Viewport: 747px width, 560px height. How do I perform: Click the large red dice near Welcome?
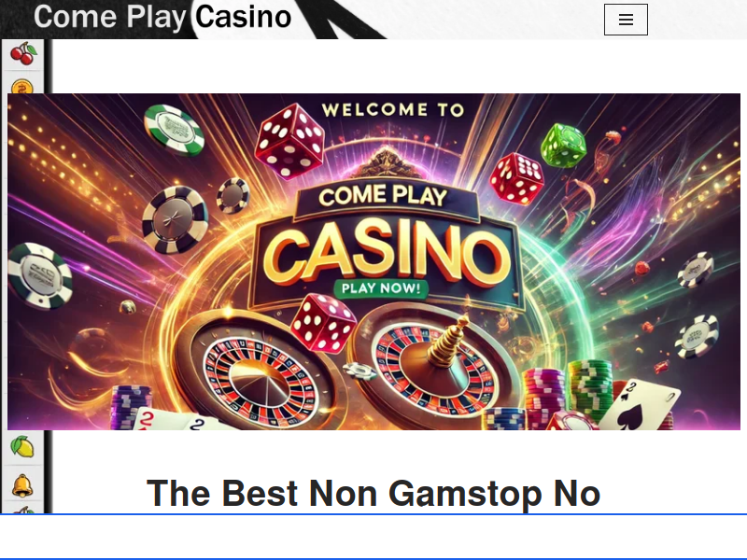pyautogui.click(x=289, y=141)
